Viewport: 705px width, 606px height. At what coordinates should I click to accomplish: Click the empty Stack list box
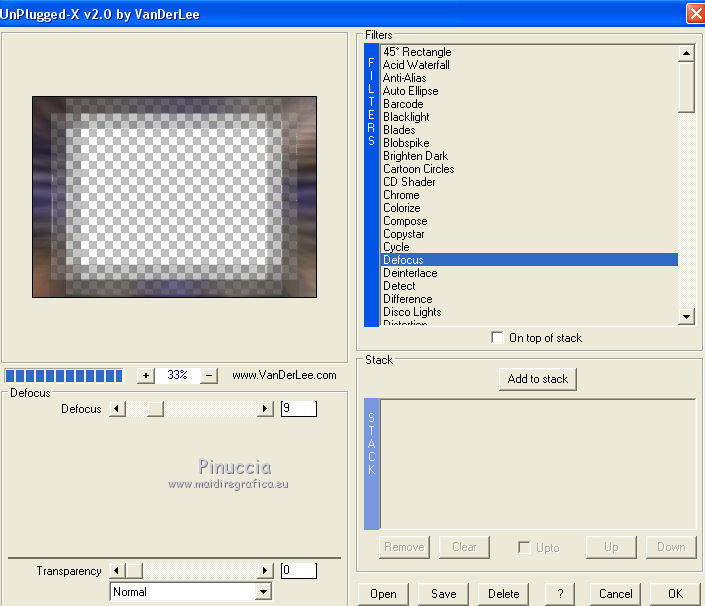pos(538,464)
